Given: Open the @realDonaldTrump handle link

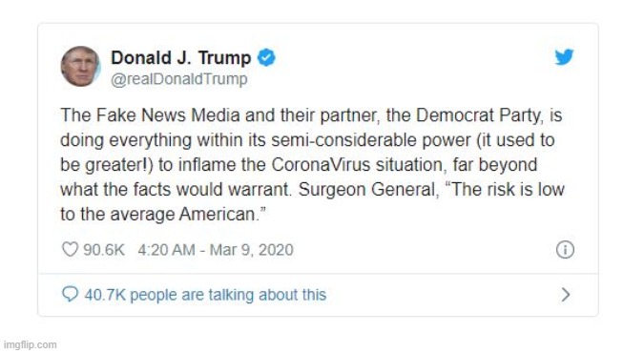Looking at the screenshot, I should point(179,79).
